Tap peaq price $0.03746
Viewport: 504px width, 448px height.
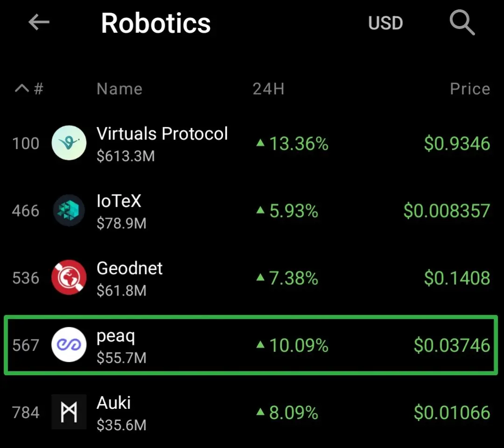coord(452,345)
